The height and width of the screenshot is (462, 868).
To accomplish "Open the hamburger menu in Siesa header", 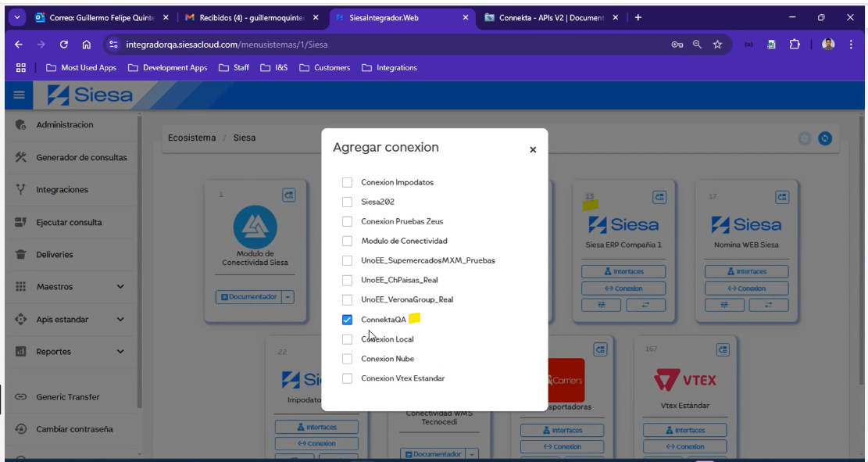I will coord(19,95).
